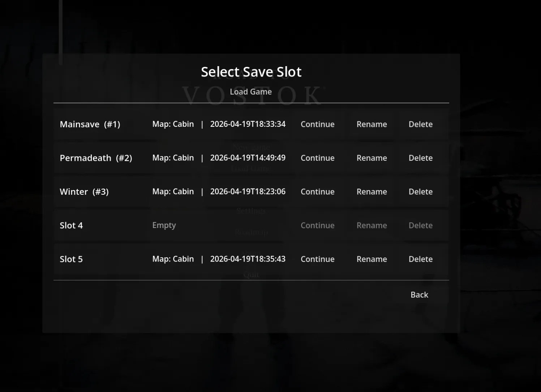Continue the Permadeath (#2) save
This screenshot has height=392, width=541.
coord(317,158)
